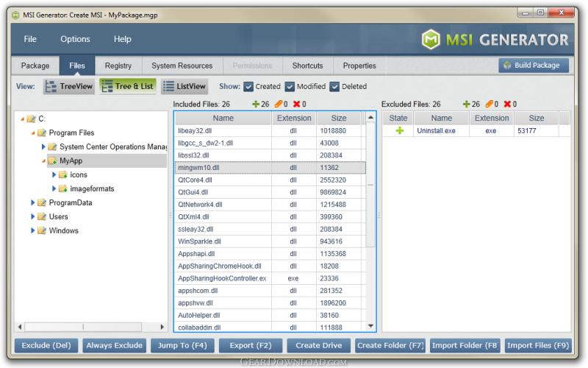Open the File menu
The image size is (588, 368).
[x=30, y=39]
